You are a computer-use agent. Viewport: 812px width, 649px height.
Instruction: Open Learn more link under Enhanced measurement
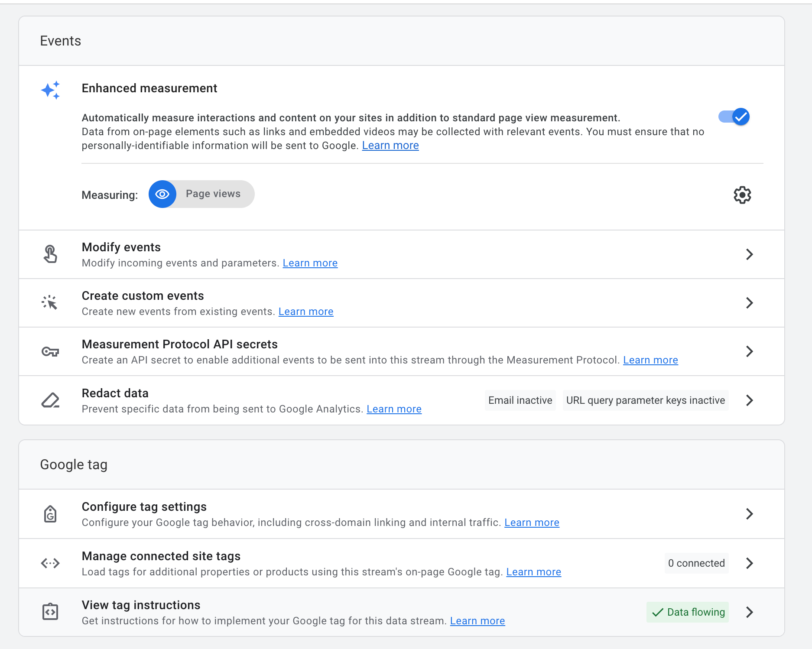390,146
